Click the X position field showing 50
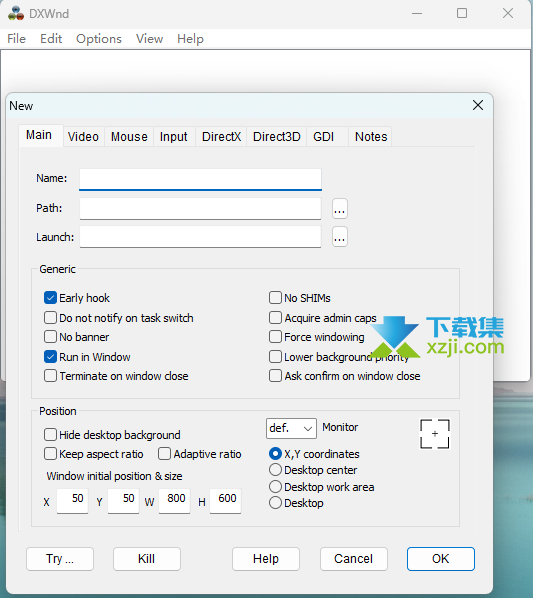This screenshot has width=533, height=598. coord(72,501)
